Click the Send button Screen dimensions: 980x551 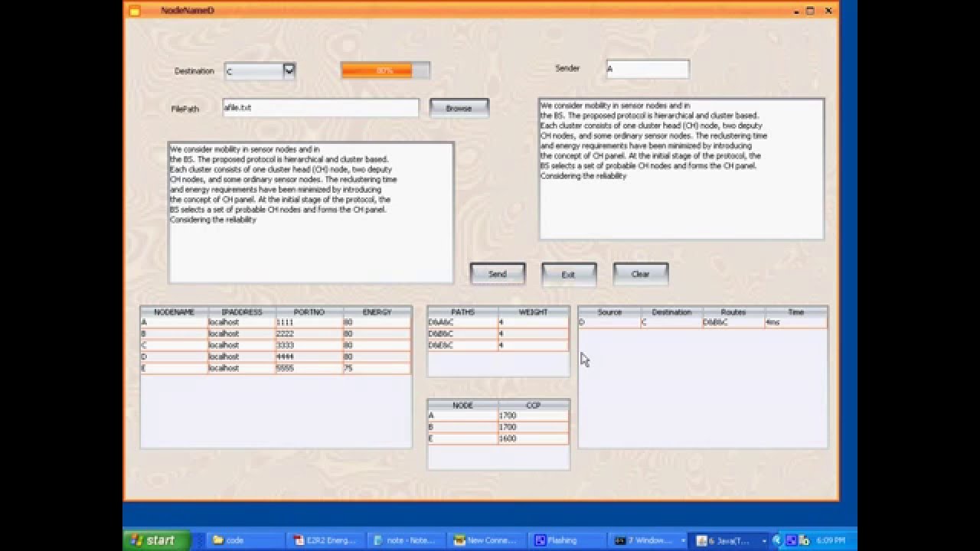pyautogui.click(x=498, y=274)
